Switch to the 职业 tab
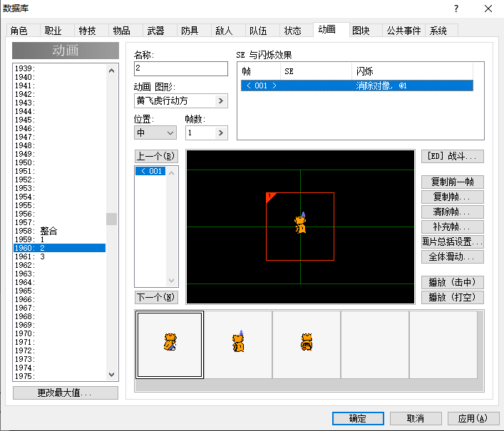Image resolution: width=504 pixels, height=431 pixels. pos(57,31)
